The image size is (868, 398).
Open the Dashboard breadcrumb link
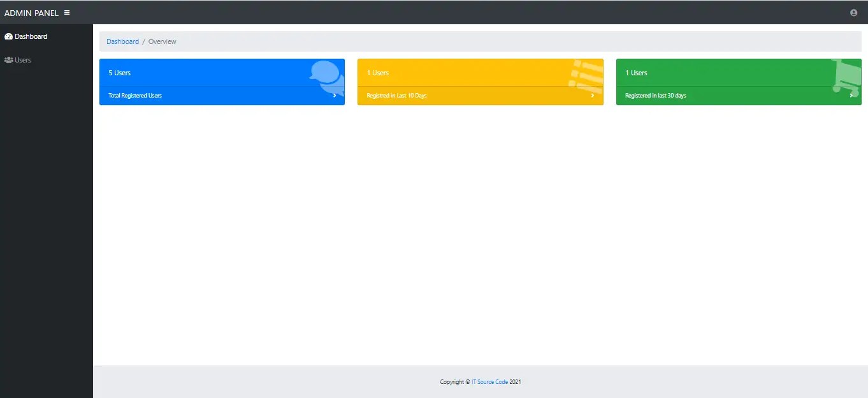122,41
